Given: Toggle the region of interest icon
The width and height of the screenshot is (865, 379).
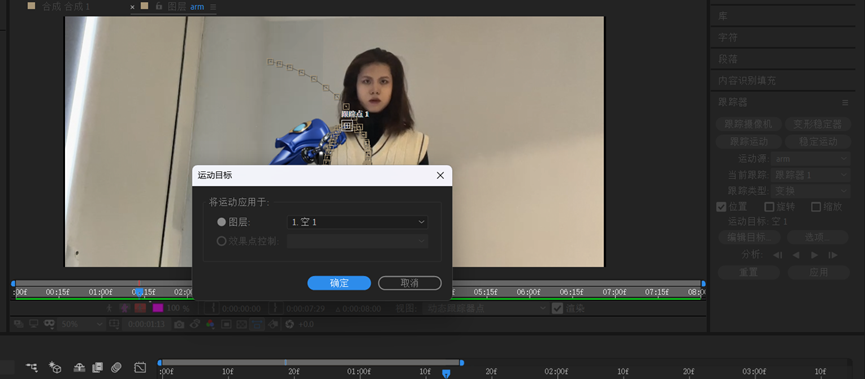Looking at the screenshot, I should pyautogui.click(x=226, y=324).
